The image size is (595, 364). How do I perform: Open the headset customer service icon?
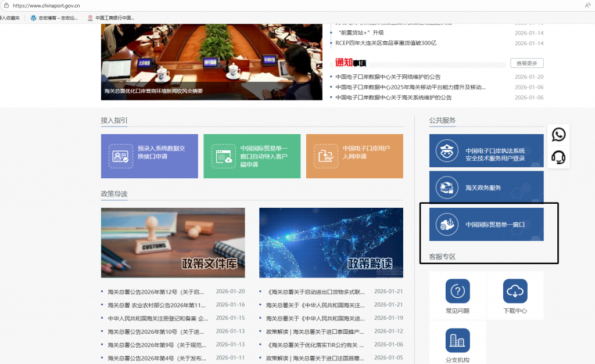click(558, 157)
